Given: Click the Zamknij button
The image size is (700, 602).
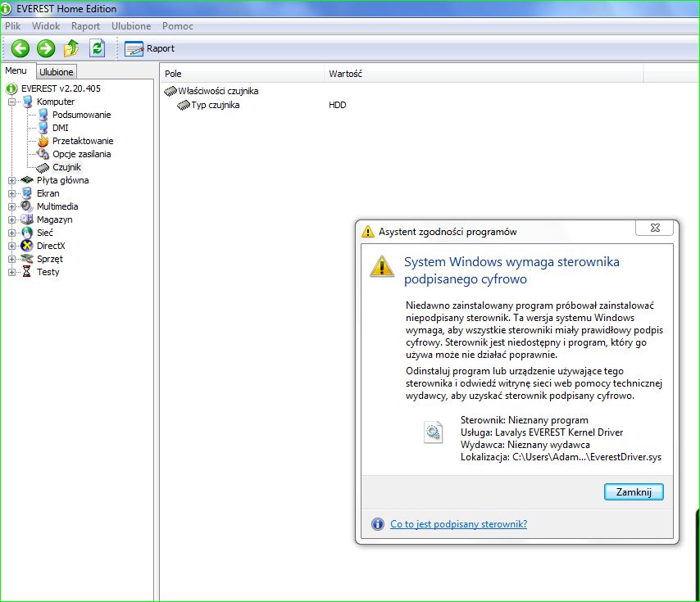Looking at the screenshot, I should point(634,492).
